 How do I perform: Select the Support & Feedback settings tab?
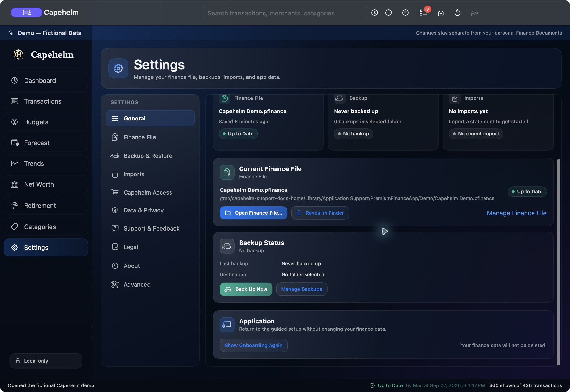150,228
